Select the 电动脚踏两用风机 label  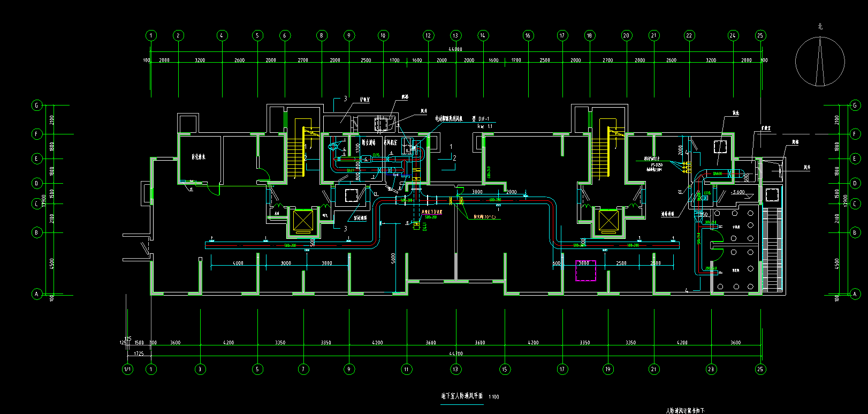pyautogui.click(x=448, y=118)
